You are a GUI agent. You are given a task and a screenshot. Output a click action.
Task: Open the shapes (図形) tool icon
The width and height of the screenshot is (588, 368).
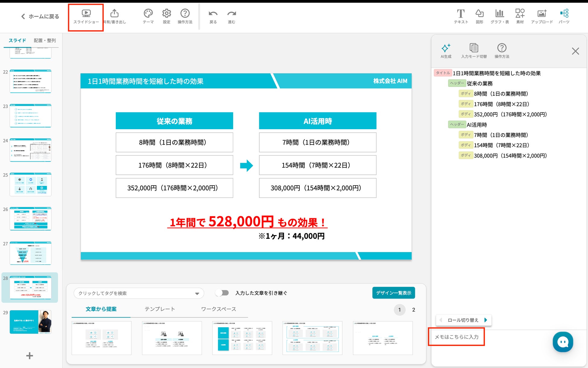point(479,14)
